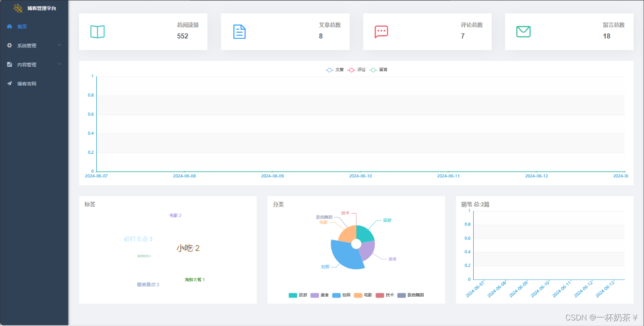The height and width of the screenshot is (326, 644).
Task: Toggle 技术 in the pie chart legend
Action: tap(385, 295)
